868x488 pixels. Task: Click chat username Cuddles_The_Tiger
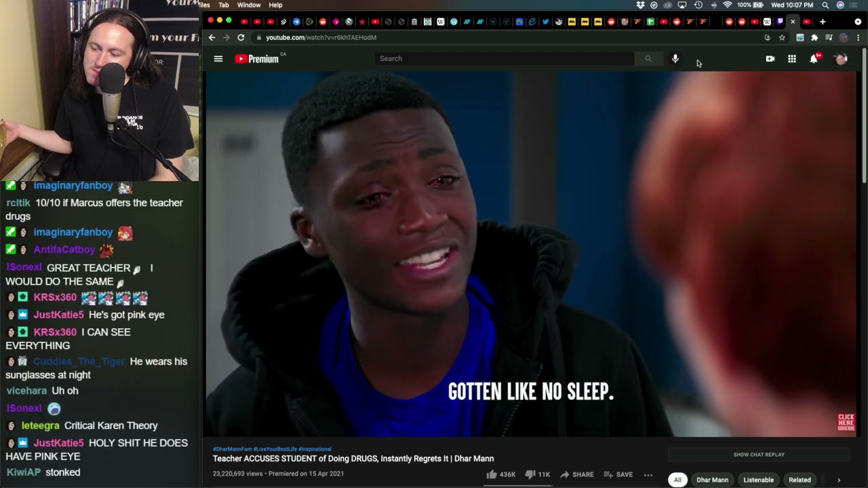pos(79,362)
